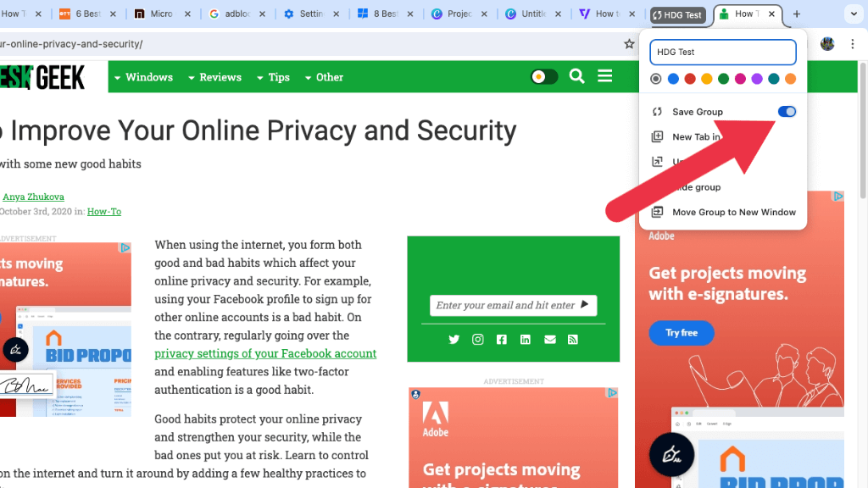Screen dimensions: 868x488
Task: Open the site search magnifier icon
Action: point(577,77)
